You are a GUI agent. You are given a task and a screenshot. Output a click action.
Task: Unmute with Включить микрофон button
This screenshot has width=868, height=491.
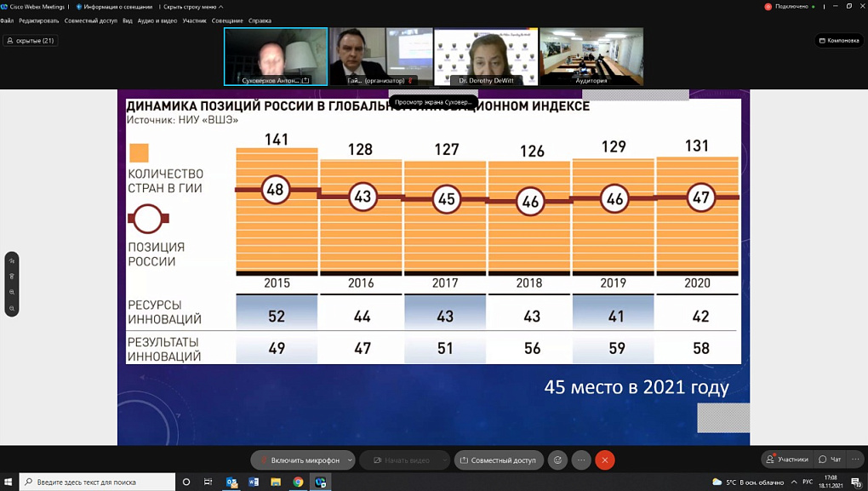tap(299, 460)
